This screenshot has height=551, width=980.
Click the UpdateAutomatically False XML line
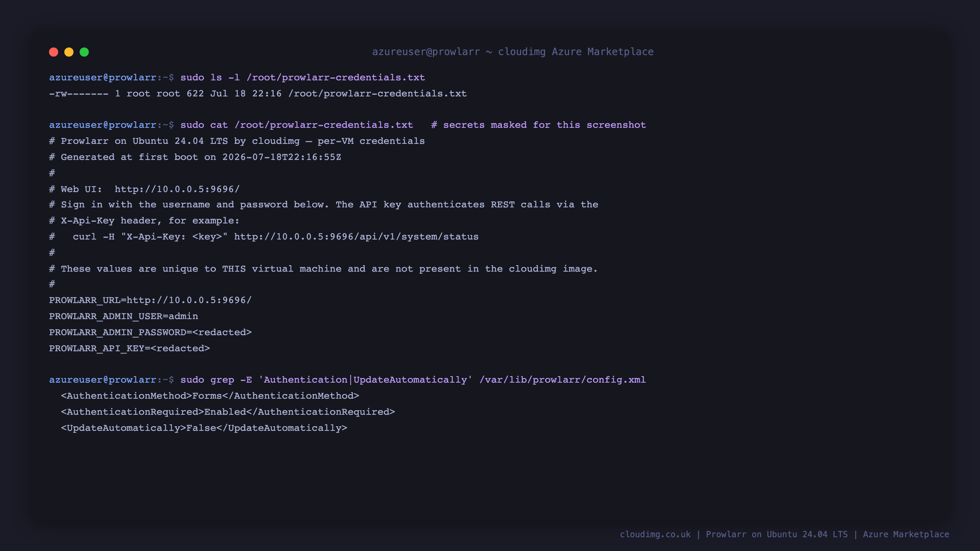(204, 428)
